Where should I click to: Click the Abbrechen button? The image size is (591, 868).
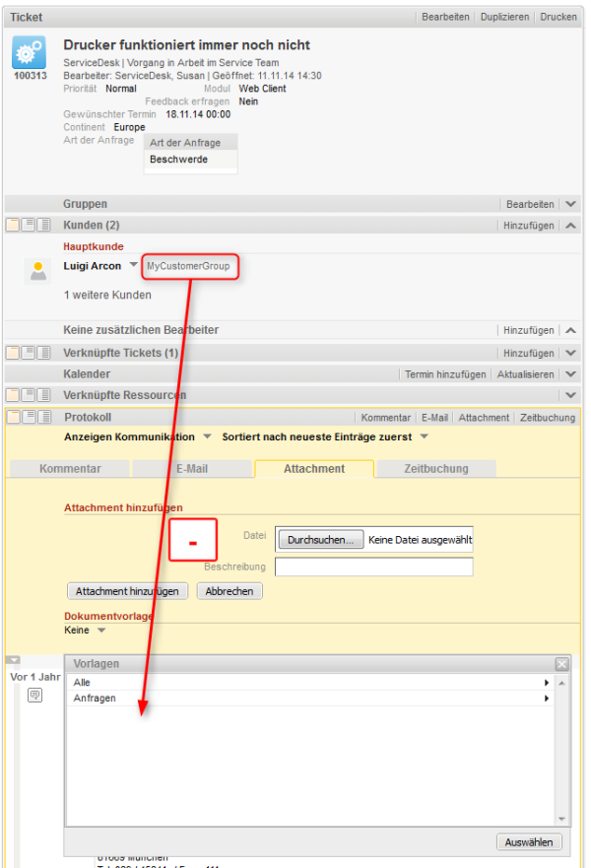click(x=230, y=591)
